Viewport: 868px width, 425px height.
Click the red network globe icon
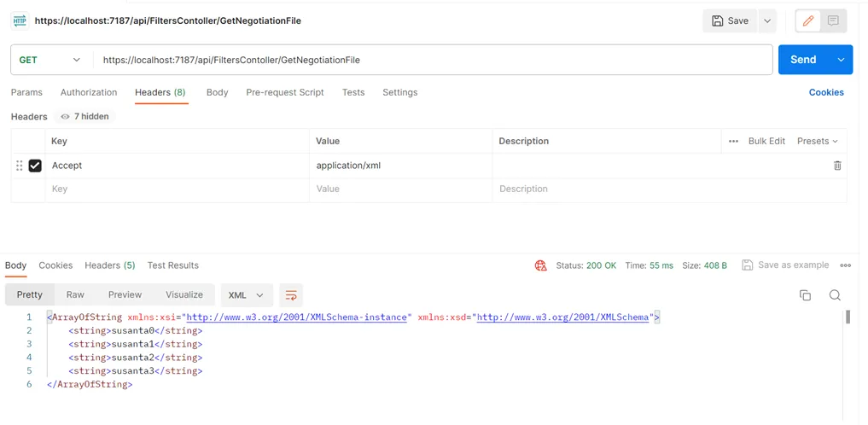(x=540, y=265)
